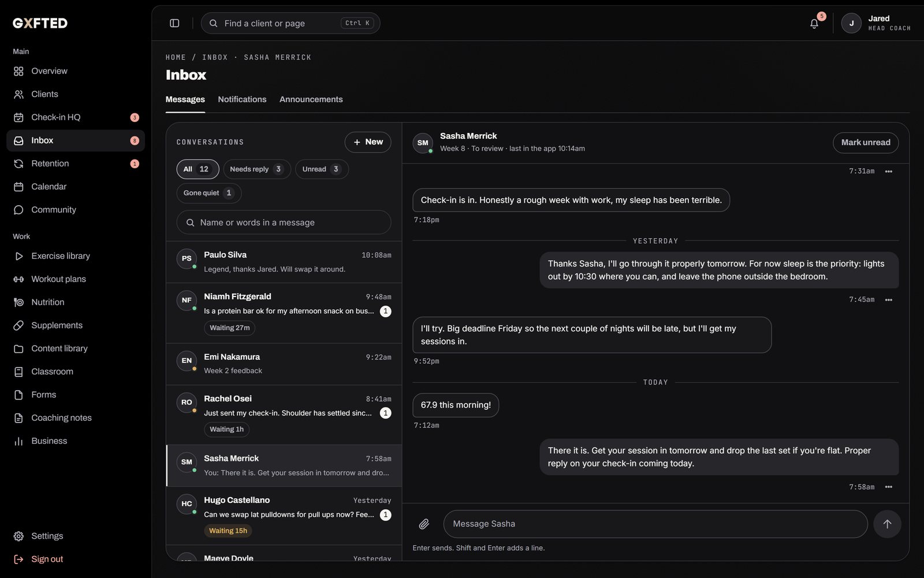Open Paulo Silva's conversation
The height and width of the screenshot is (578, 924).
(284, 262)
